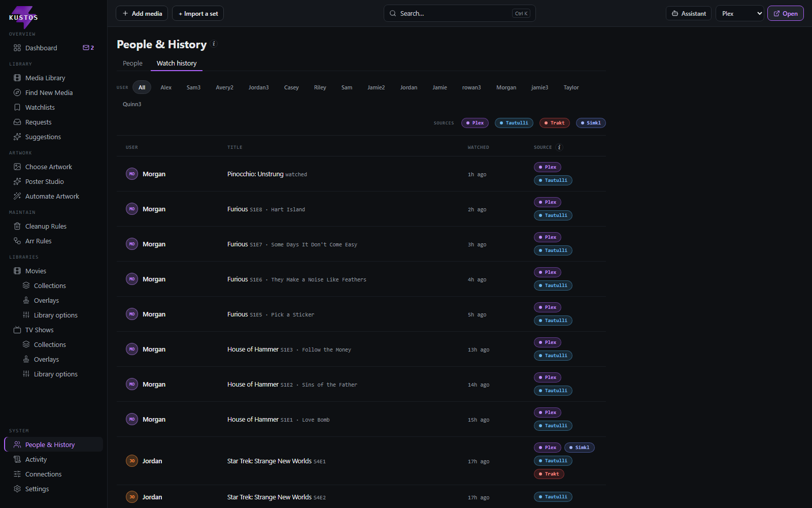Click the Arr Rules icon
This screenshot has height=508, width=812.
pyautogui.click(x=17, y=241)
